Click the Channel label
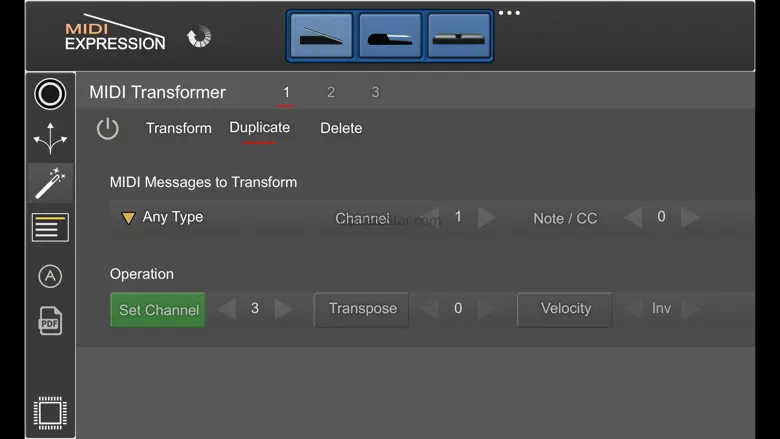780x439 pixels. (362, 218)
